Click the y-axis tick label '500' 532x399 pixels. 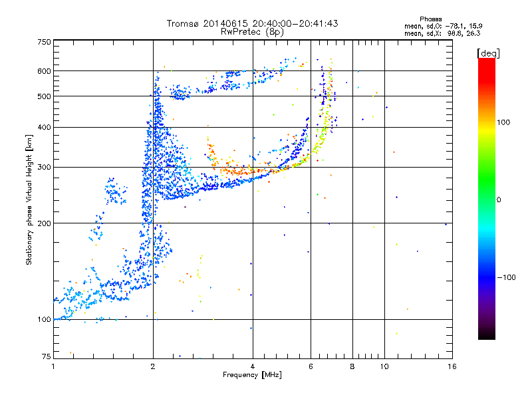pos(44,96)
